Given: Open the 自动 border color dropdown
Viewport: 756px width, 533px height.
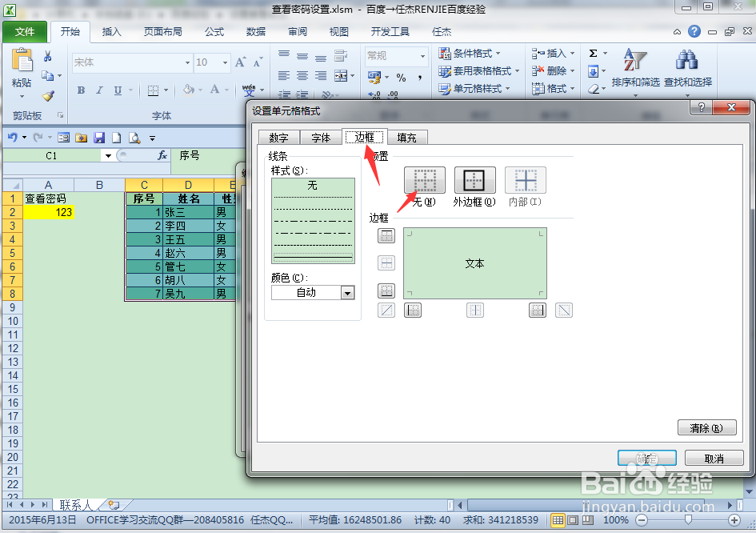Looking at the screenshot, I should click(347, 292).
